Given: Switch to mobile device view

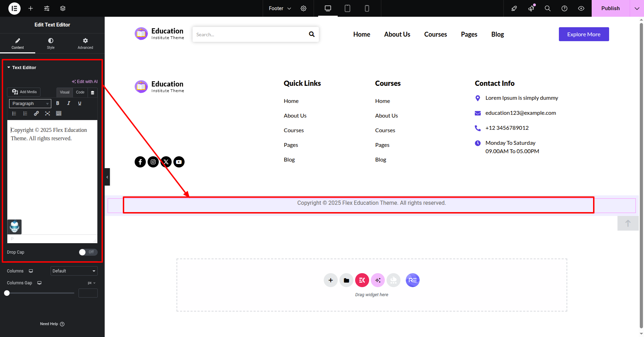Looking at the screenshot, I should (x=367, y=8).
